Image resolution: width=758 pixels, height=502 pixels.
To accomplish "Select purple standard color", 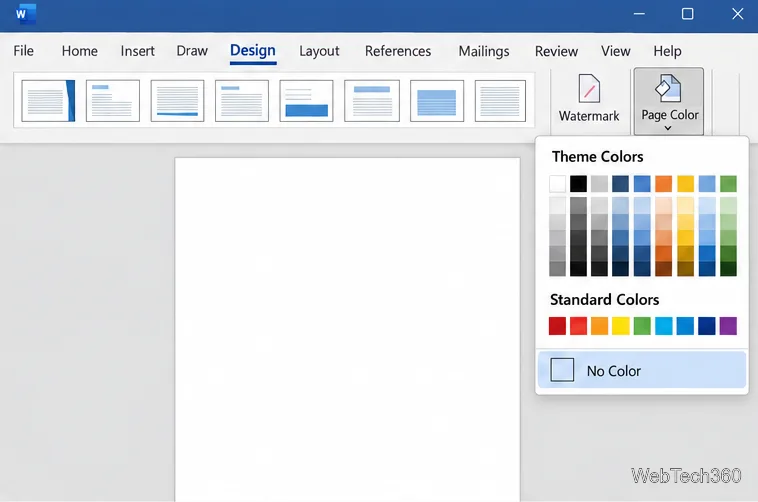I will point(729,326).
